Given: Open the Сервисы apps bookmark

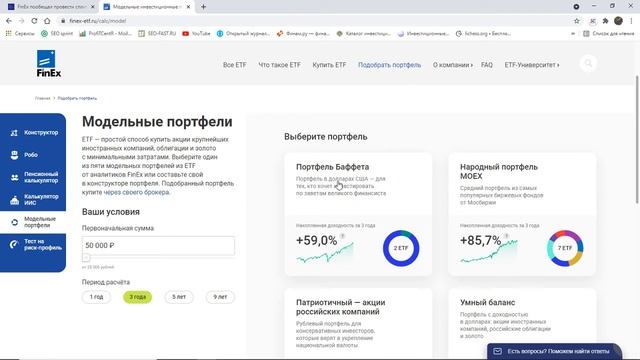Looking at the screenshot, I should click(20, 33).
